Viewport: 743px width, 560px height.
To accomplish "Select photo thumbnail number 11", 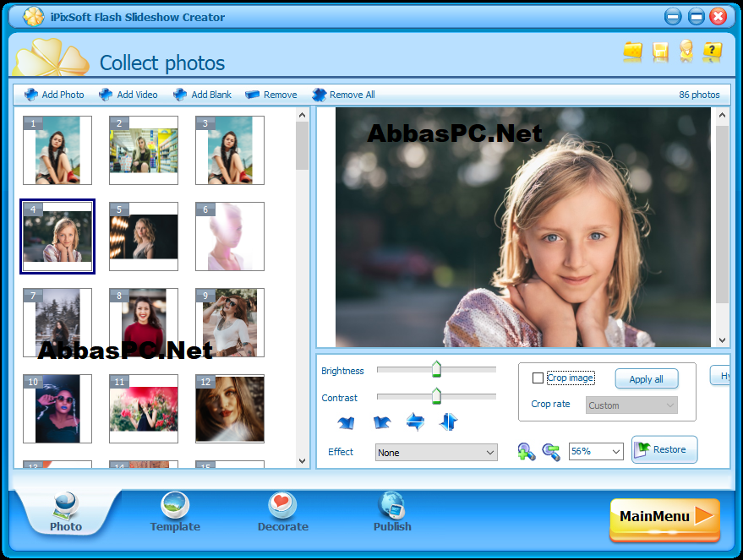I will click(144, 409).
